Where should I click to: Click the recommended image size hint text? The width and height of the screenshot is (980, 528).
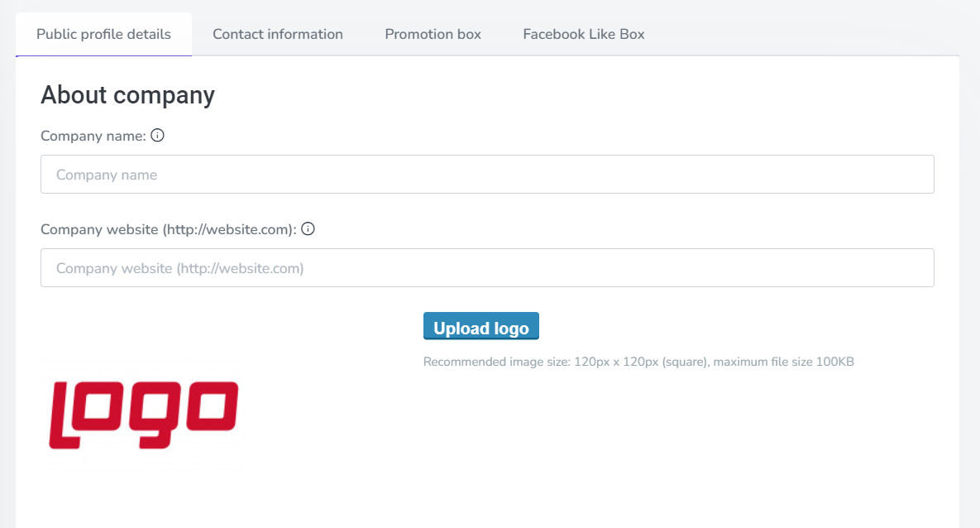click(x=638, y=362)
